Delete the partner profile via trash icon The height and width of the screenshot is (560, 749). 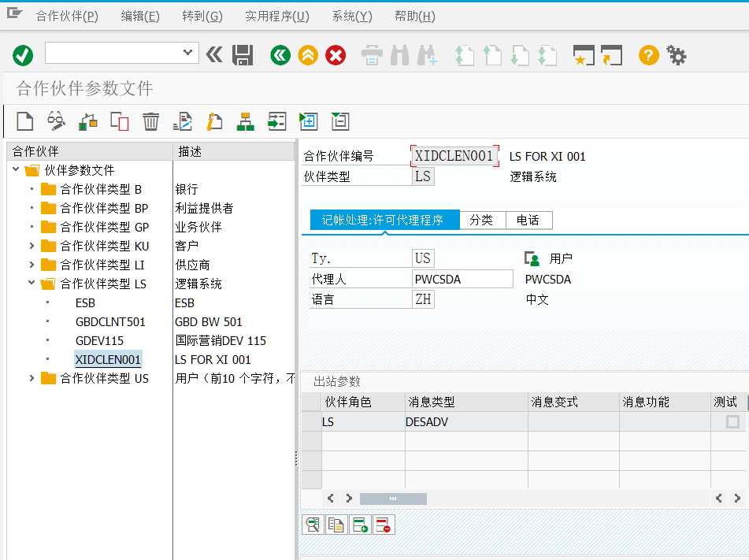(150, 121)
